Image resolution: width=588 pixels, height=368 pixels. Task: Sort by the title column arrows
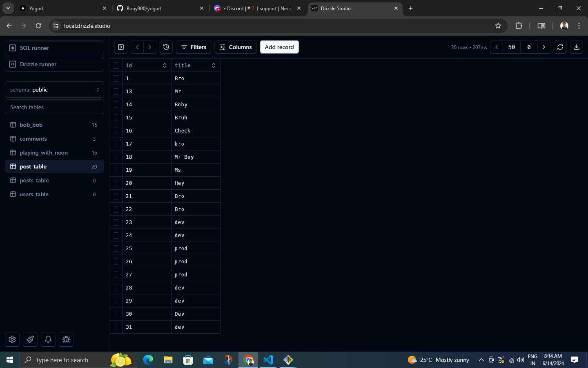(x=214, y=65)
